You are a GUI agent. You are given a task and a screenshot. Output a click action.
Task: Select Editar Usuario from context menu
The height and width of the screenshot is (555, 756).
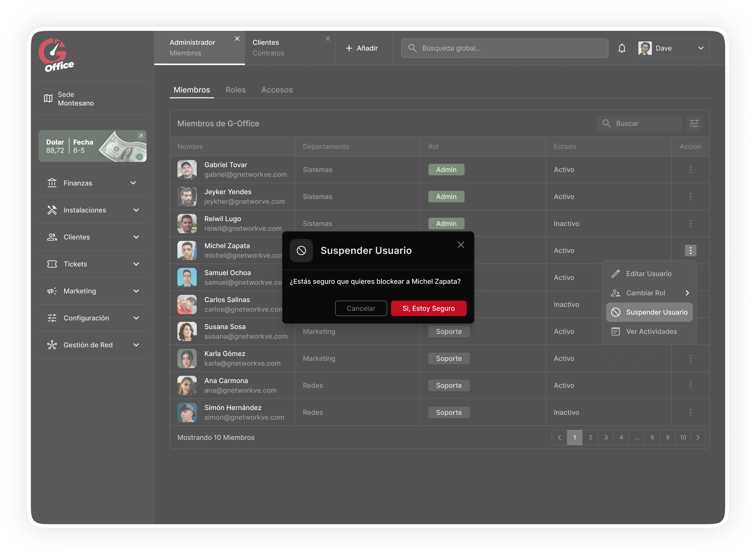point(649,274)
